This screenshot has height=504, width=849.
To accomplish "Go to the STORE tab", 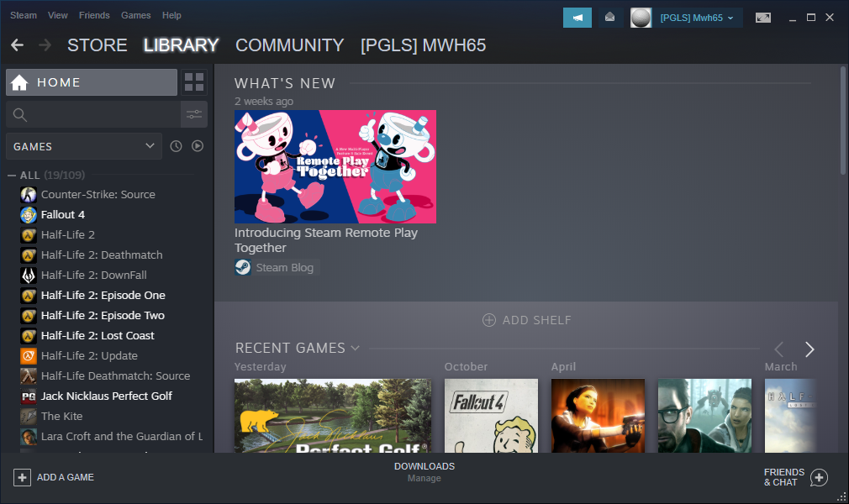I will pyautogui.click(x=98, y=45).
